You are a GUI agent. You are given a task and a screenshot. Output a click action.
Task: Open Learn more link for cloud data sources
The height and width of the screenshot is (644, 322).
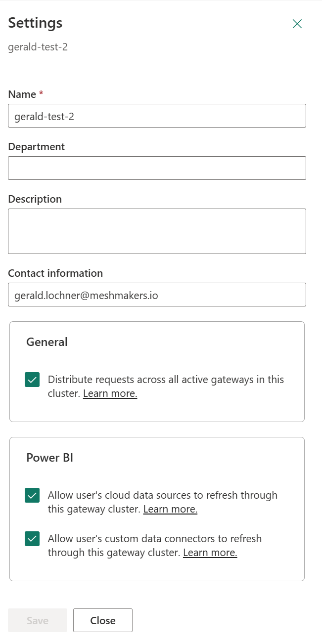pyautogui.click(x=170, y=509)
